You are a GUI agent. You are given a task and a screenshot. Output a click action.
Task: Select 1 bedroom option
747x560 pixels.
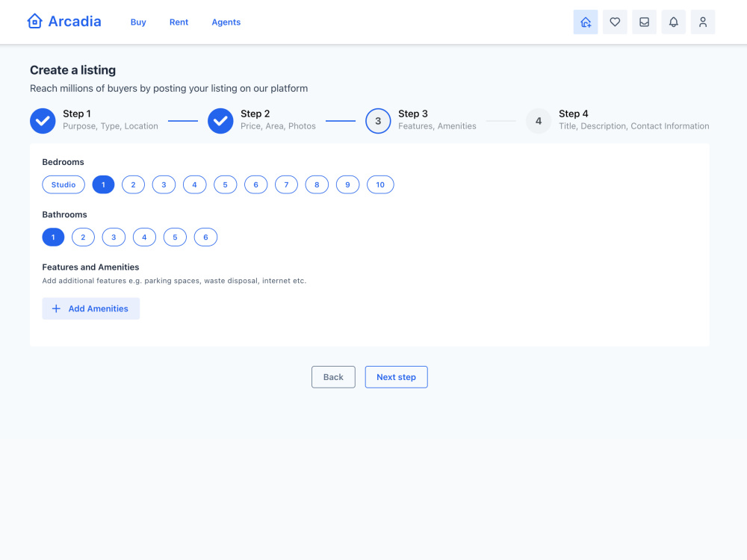click(103, 184)
